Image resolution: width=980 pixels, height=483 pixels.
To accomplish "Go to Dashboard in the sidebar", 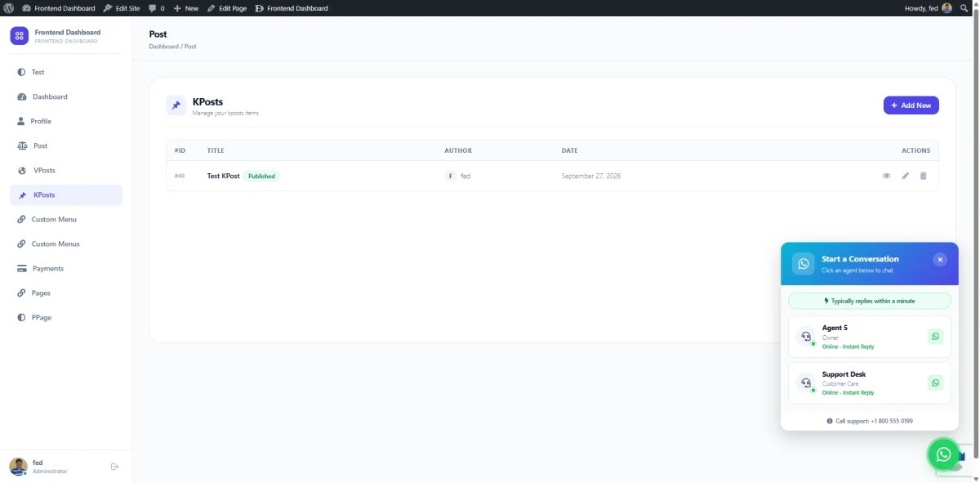I will (66, 96).
